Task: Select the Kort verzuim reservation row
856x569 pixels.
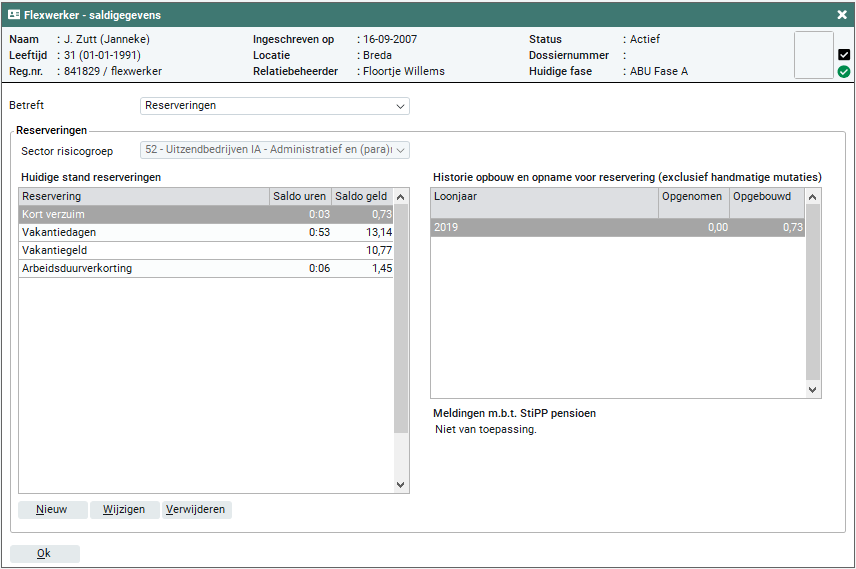Action: (144, 215)
